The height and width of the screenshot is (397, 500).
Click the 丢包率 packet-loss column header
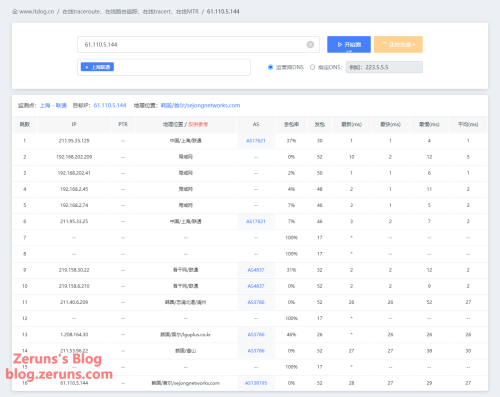pyautogui.click(x=291, y=124)
